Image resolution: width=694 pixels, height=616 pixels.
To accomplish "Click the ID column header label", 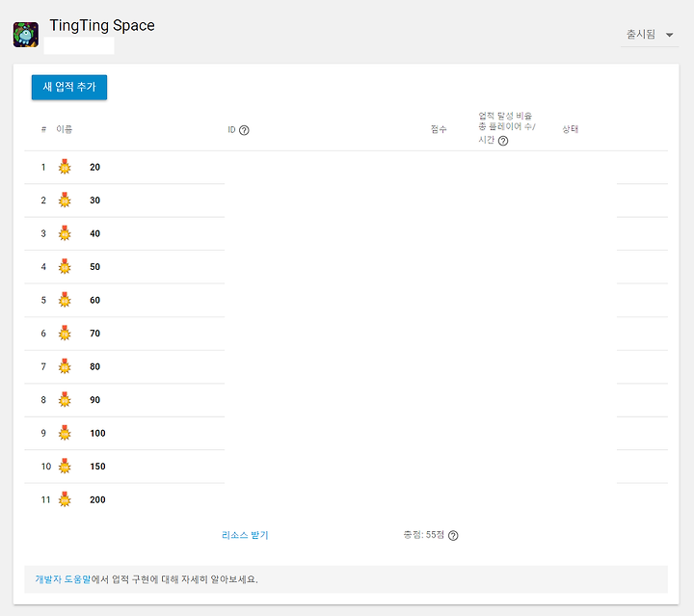I will [231, 130].
